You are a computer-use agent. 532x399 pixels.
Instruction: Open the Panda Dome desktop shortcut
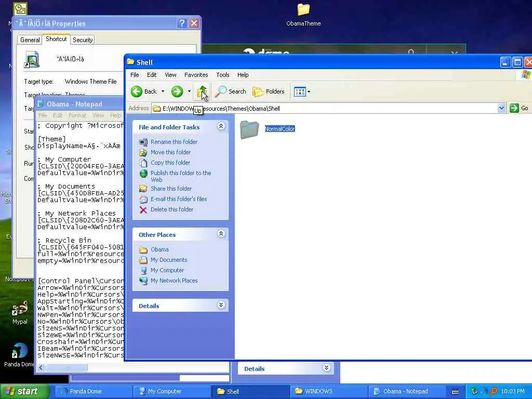(19, 355)
